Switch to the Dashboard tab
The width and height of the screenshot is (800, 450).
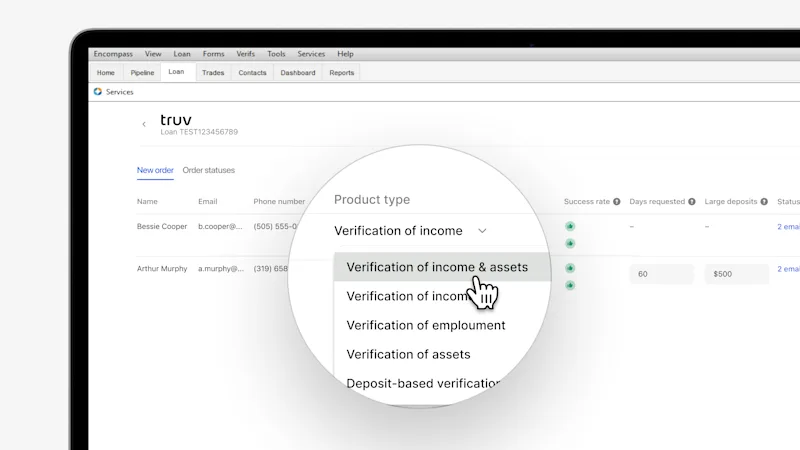pyautogui.click(x=298, y=72)
